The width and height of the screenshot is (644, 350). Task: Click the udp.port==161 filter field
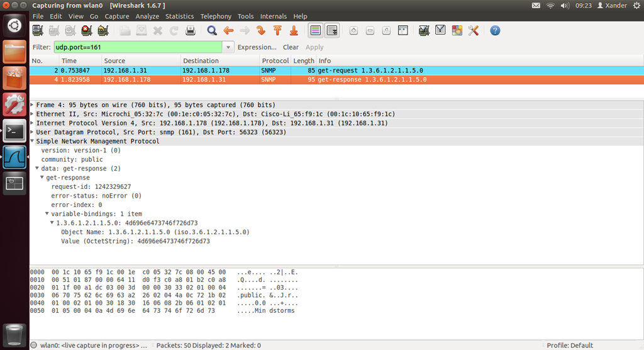pos(138,47)
